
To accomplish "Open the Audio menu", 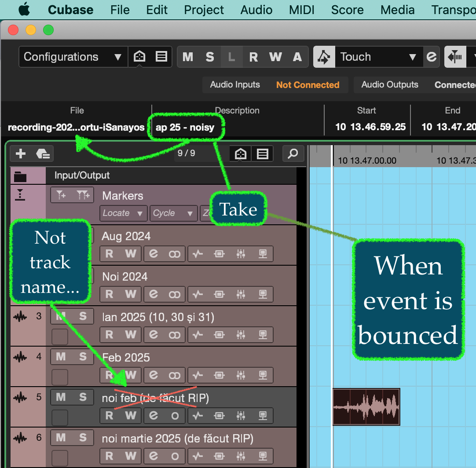I will [x=256, y=10].
